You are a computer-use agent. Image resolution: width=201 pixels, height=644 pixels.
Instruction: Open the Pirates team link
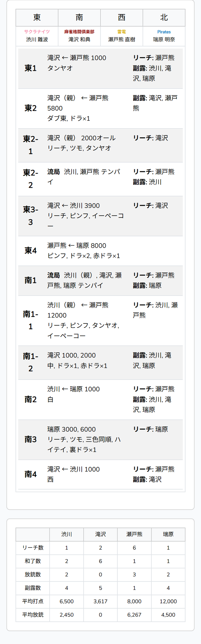click(x=164, y=32)
